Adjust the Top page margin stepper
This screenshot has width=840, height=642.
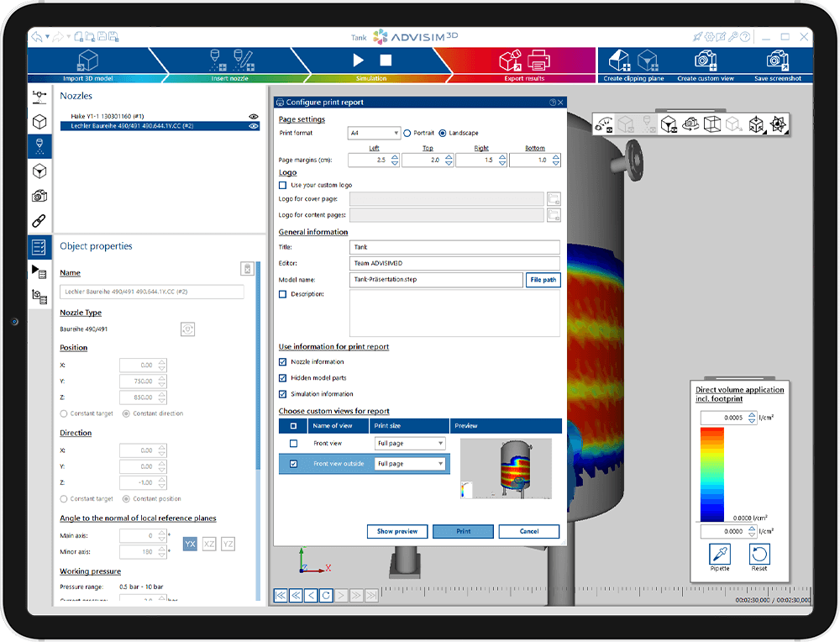click(x=449, y=160)
